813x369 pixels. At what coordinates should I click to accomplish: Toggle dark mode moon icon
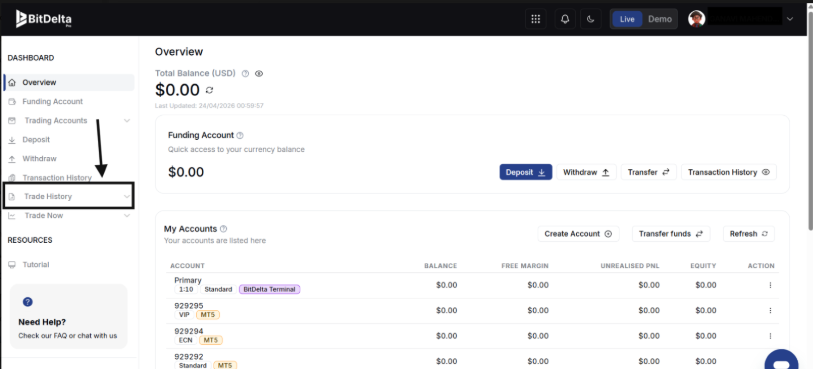tap(591, 19)
